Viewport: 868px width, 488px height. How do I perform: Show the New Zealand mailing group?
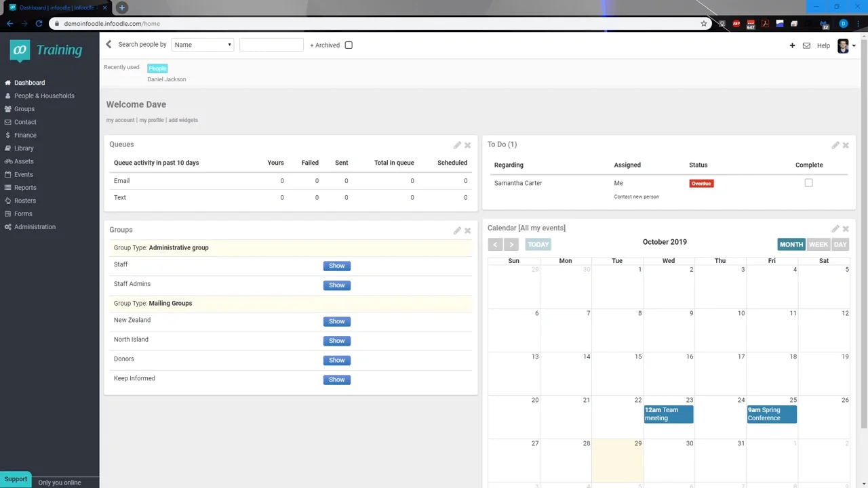tap(337, 321)
